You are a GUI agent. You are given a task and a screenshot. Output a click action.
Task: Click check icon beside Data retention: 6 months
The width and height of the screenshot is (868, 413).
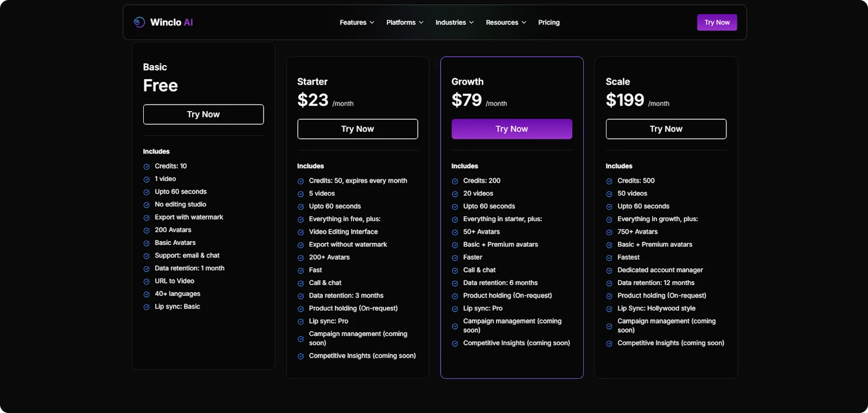pos(455,283)
